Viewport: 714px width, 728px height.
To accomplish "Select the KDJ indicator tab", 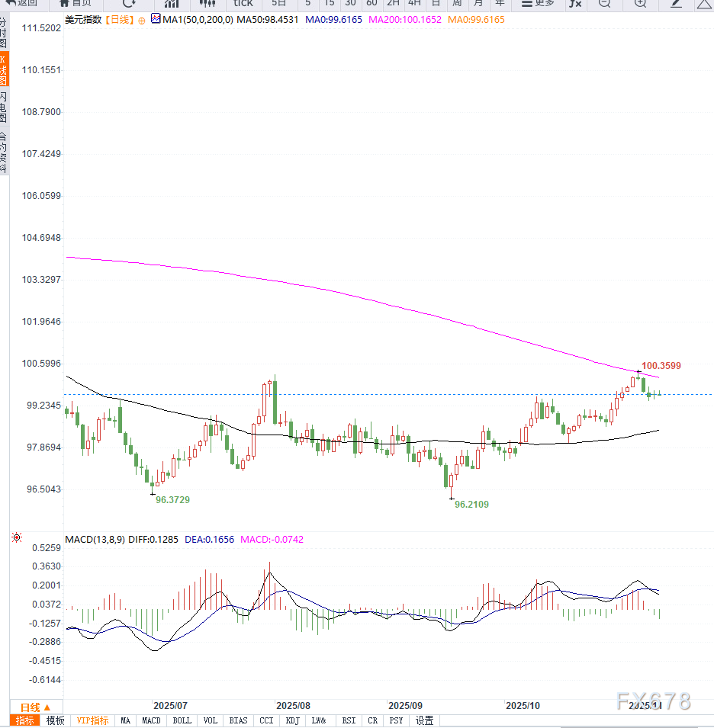I will (292, 720).
